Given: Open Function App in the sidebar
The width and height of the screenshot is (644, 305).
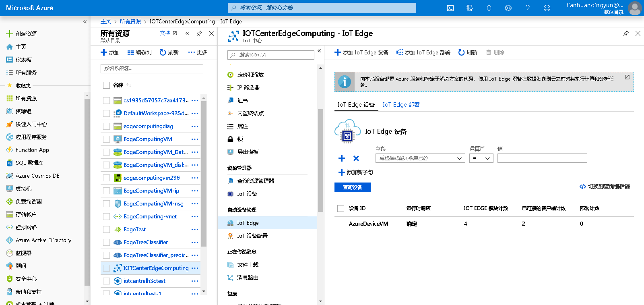Looking at the screenshot, I should point(32,150).
